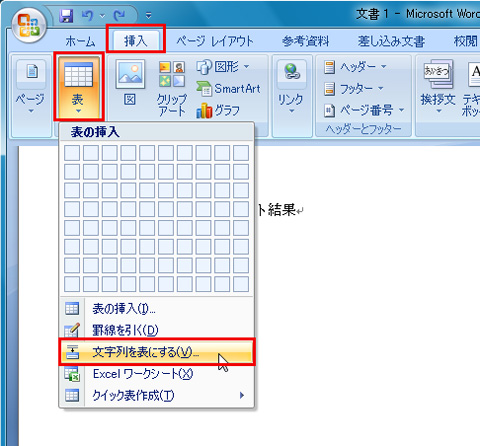
Task: Expand the 図形 shapes gallery
Action: click(223, 67)
